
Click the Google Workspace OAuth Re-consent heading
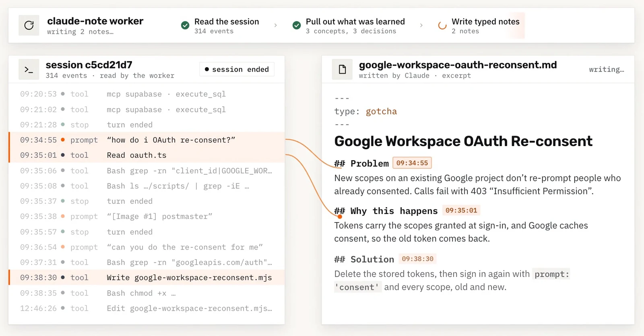(463, 141)
